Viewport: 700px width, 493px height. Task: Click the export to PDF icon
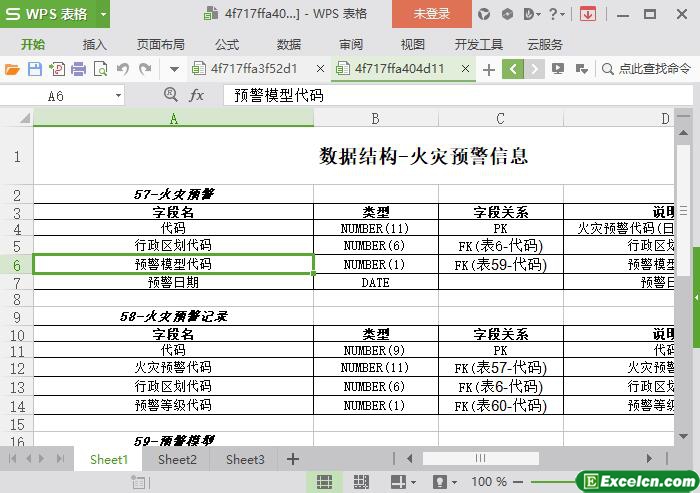pos(57,69)
